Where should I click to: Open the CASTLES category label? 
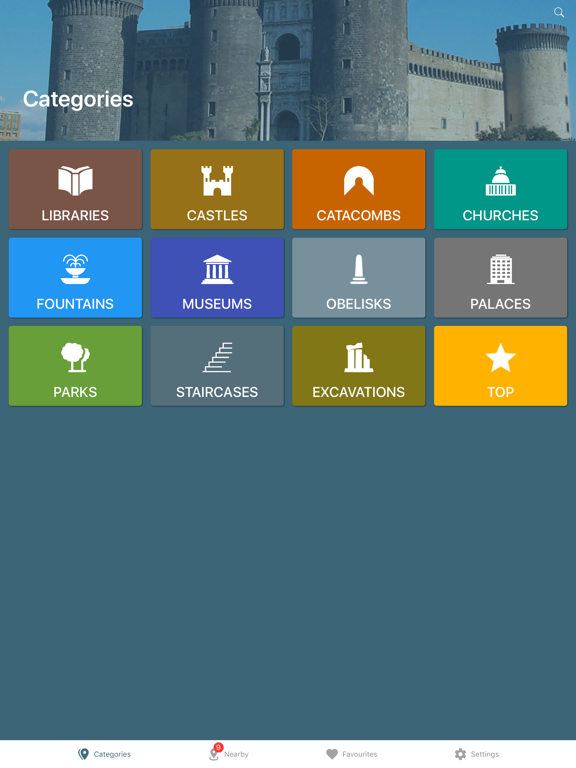point(217,216)
